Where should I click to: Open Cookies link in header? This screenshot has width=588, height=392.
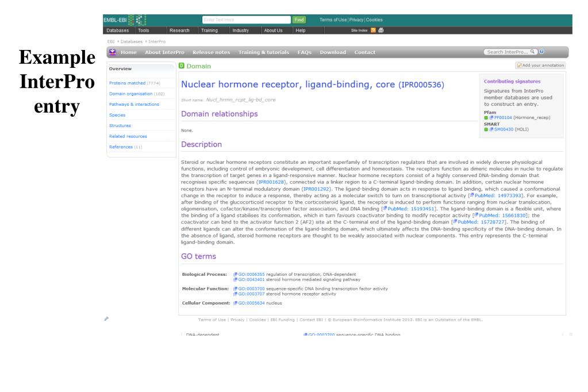(x=374, y=20)
